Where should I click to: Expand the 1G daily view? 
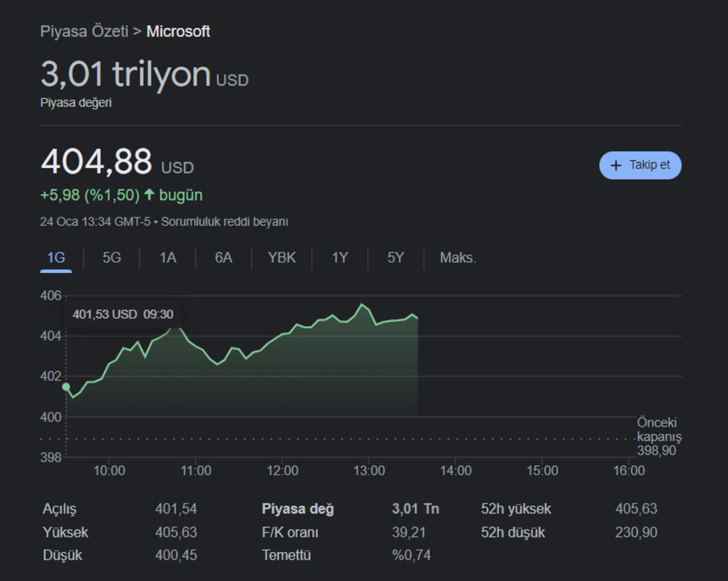[56, 257]
